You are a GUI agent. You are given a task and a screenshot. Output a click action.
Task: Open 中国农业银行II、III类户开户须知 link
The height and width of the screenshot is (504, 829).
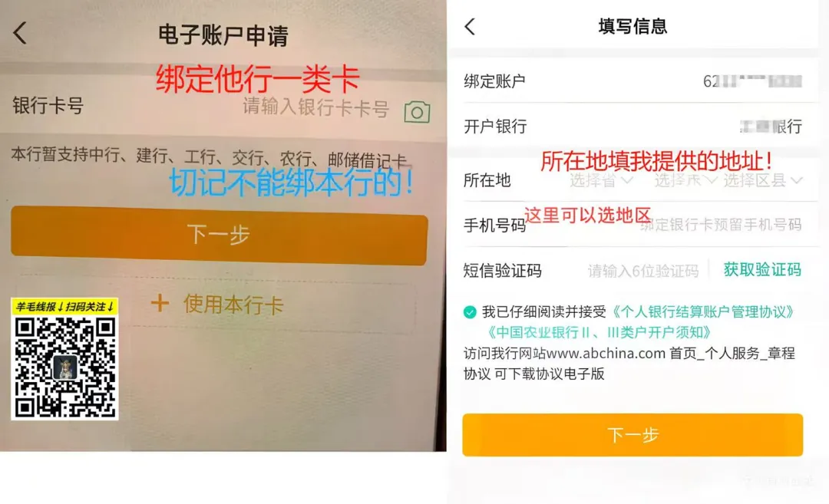[598, 332]
